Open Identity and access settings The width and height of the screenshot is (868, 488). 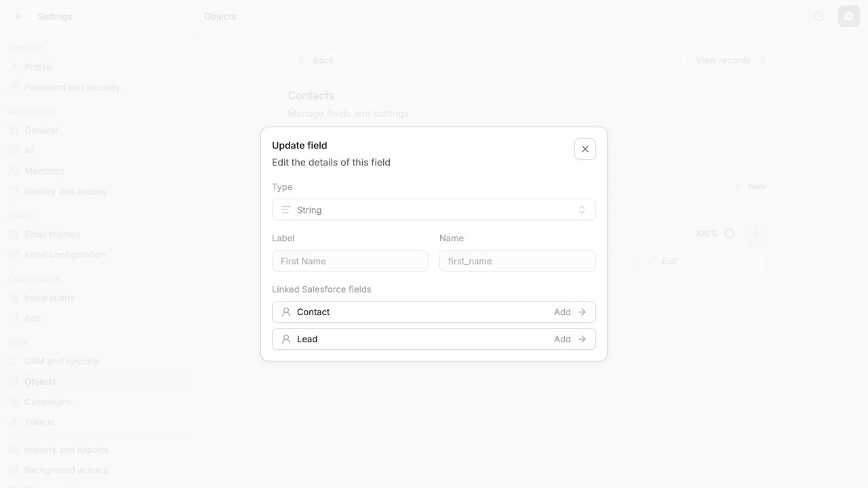(98, 191)
